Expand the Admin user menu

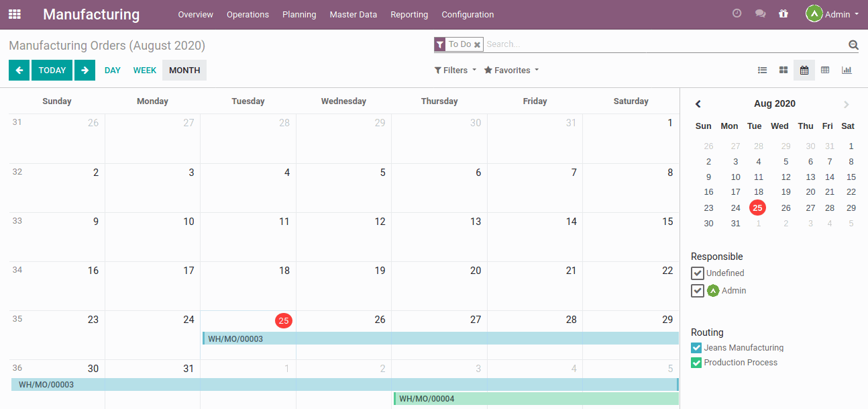coord(832,13)
